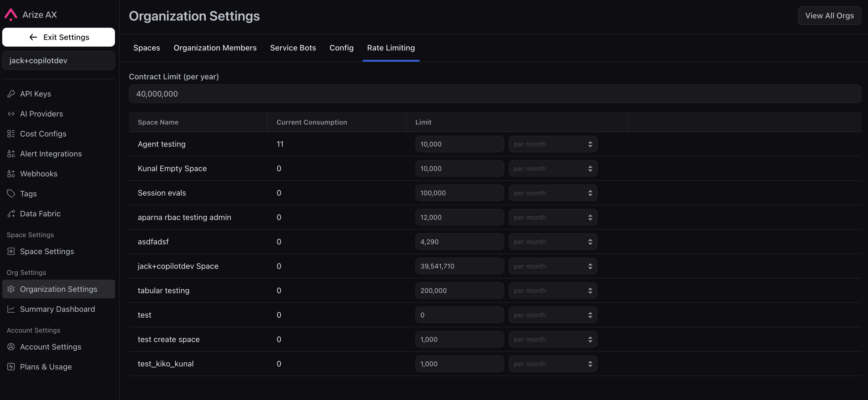Switch to the Service Bots tab
The width and height of the screenshot is (868, 400).
(293, 48)
